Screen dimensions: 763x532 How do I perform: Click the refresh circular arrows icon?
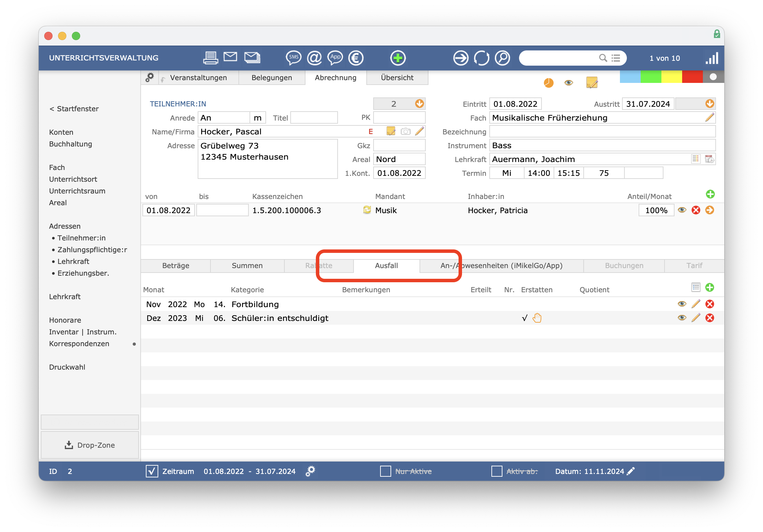point(481,58)
